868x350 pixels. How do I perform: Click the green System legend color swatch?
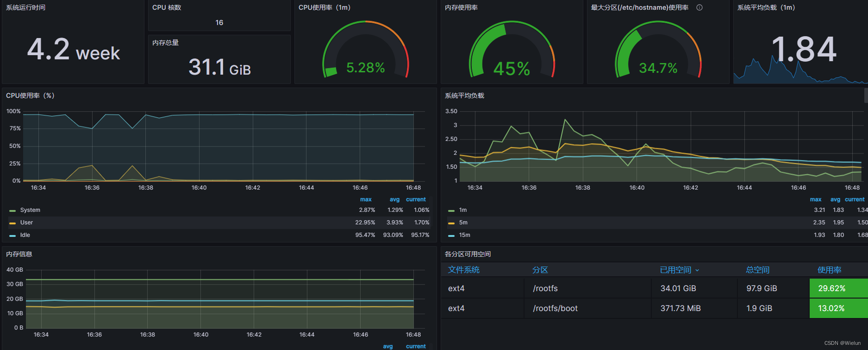pos(12,210)
